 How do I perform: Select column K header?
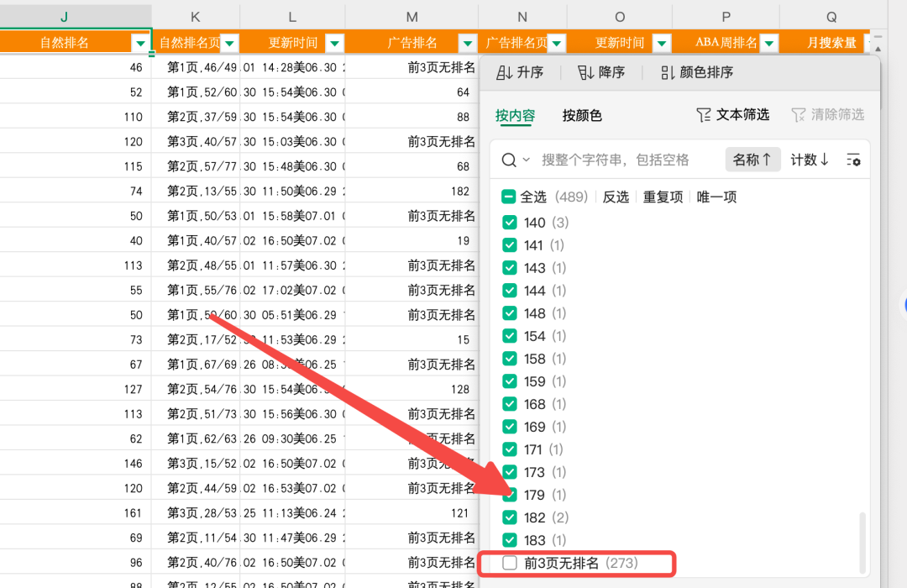[x=196, y=17]
